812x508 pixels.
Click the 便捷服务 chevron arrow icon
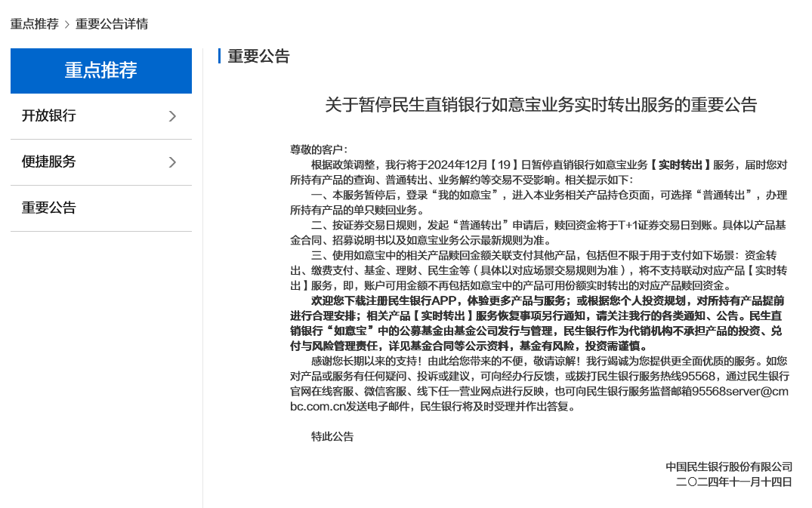172,162
